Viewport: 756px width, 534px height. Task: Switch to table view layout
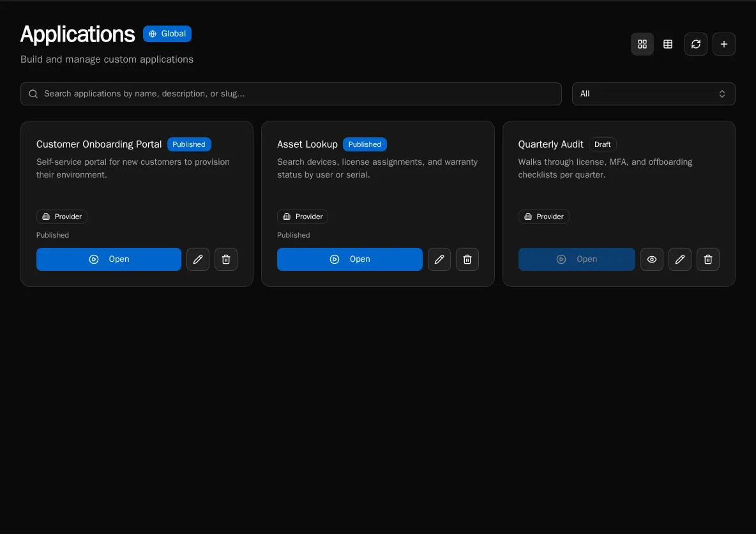(668, 44)
